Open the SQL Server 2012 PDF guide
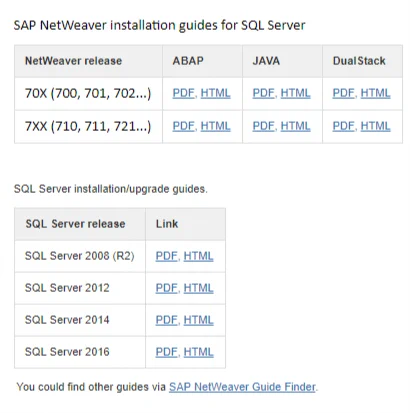Image resolution: width=410 pixels, height=413 pixels. [x=166, y=288]
